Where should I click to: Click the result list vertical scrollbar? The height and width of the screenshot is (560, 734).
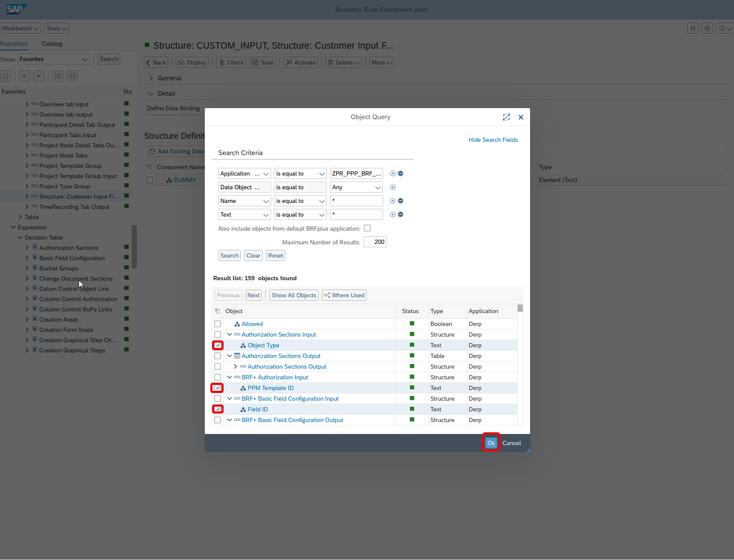[520, 363]
